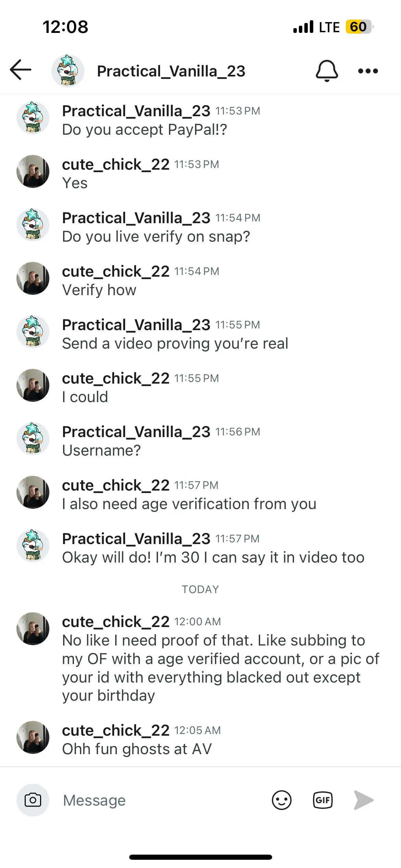
Task: Tap cute_chick_22 avatar beside "Yes" message
Action: [33, 171]
